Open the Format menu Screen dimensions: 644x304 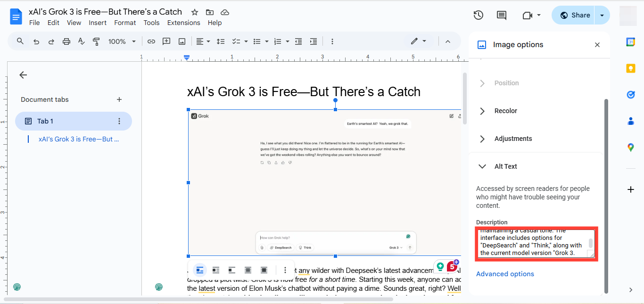[x=125, y=23]
